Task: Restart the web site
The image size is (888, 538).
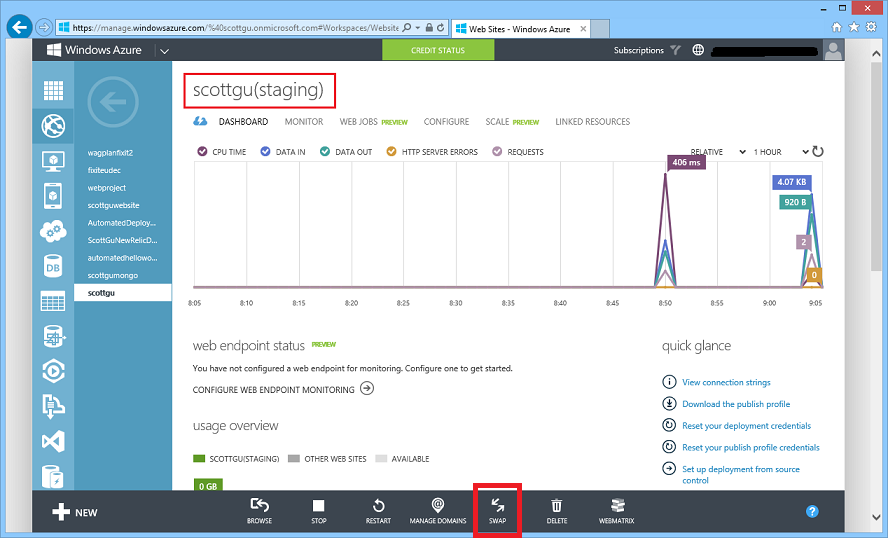Action: [378, 506]
